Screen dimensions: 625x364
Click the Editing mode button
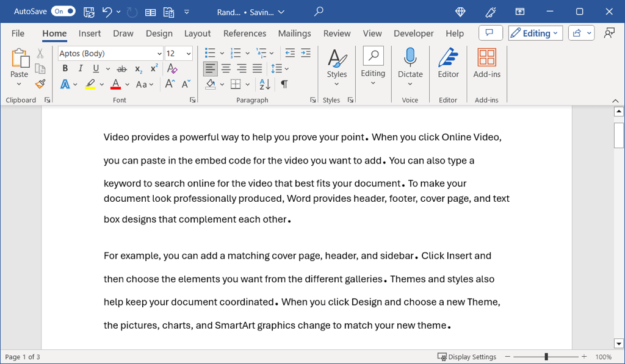pyautogui.click(x=535, y=34)
